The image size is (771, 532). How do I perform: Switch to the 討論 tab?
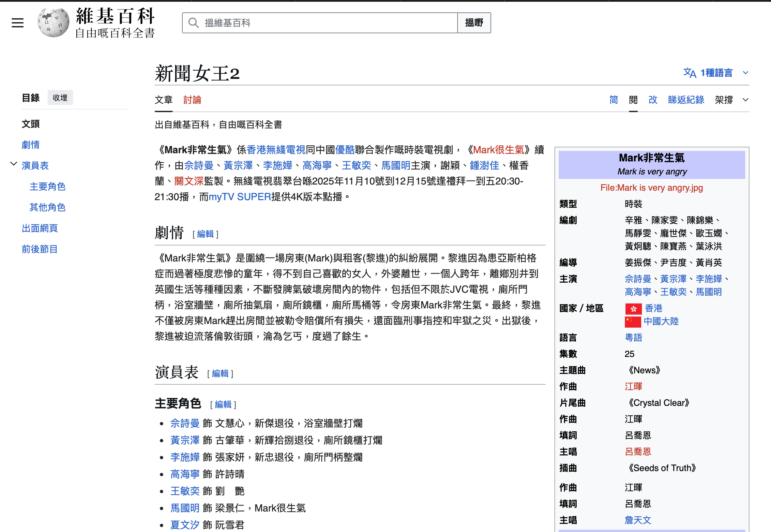(192, 100)
